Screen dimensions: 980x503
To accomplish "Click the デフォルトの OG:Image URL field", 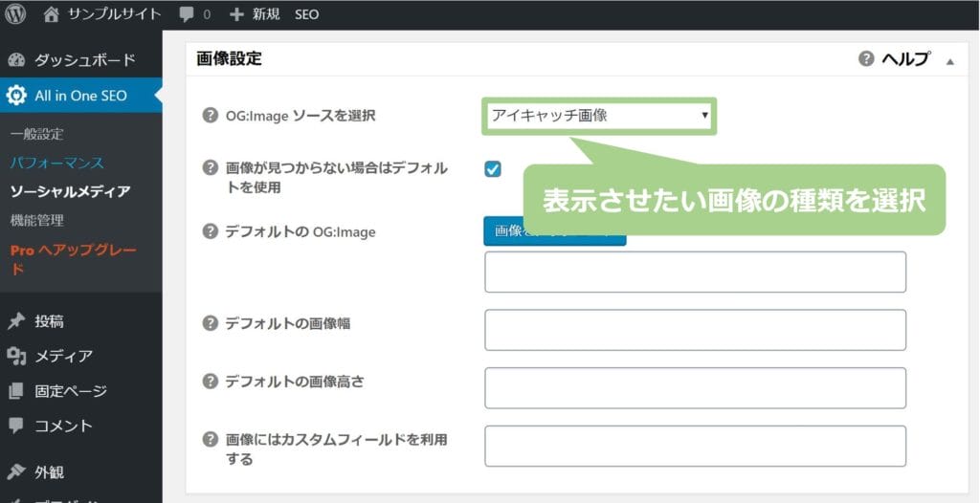I will click(695, 272).
